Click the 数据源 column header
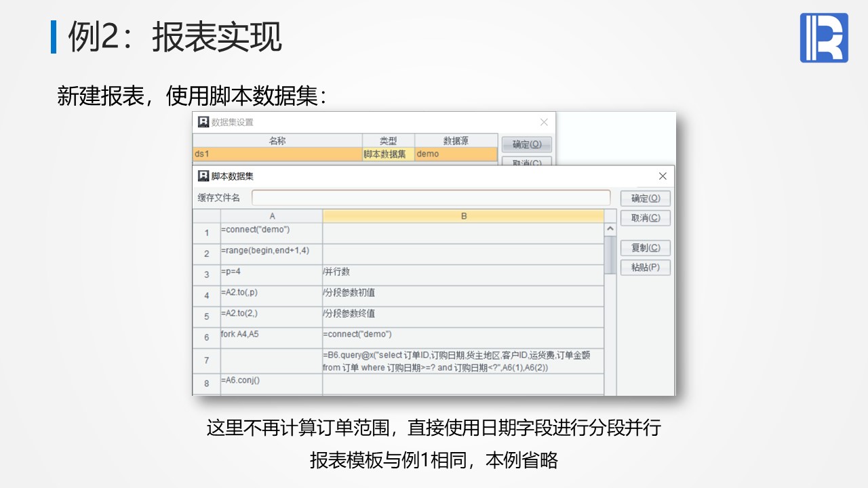The height and width of the screenshot is (488, 868). [x=456, y=141]
